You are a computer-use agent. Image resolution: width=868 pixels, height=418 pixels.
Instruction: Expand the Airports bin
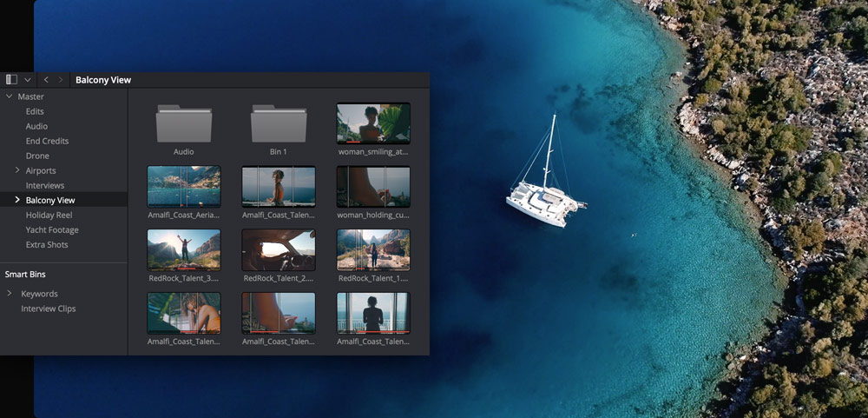pyautogui.click(x=17, y=170)
